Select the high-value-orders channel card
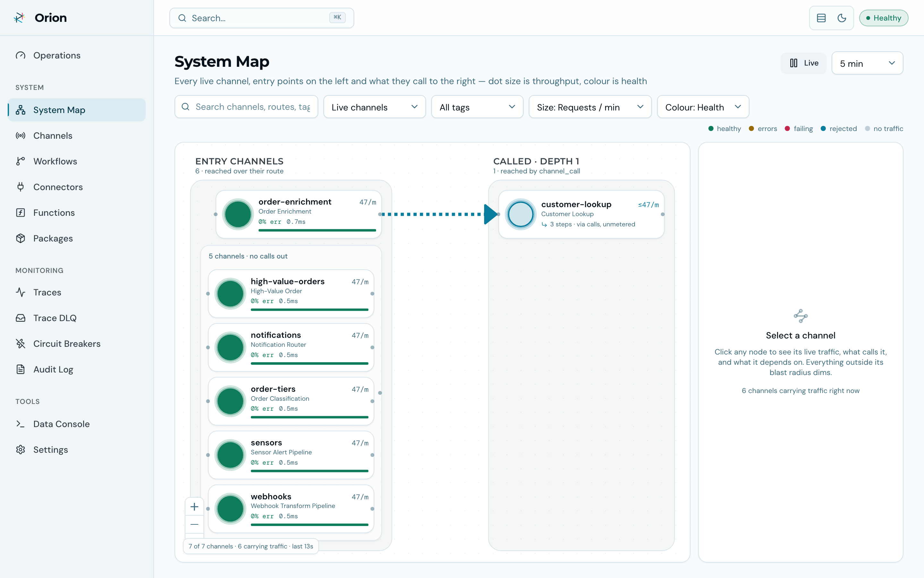This screenshot has height=578, width=924. tap(291, 293)
